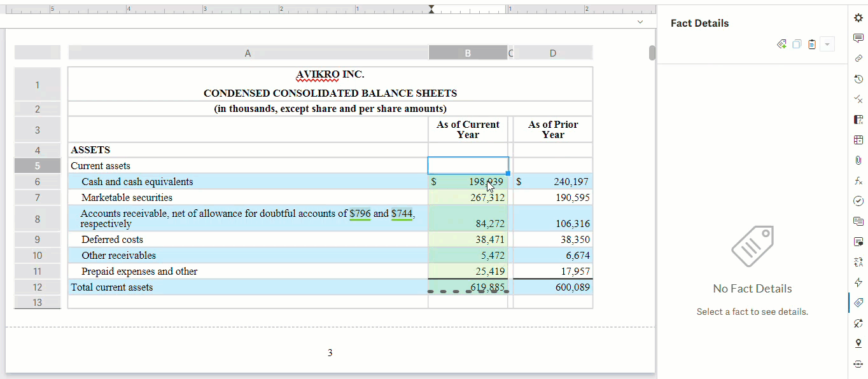Click the 'Total current assets' cell
The height and width of the screenshot is (379, 868).
248,287
